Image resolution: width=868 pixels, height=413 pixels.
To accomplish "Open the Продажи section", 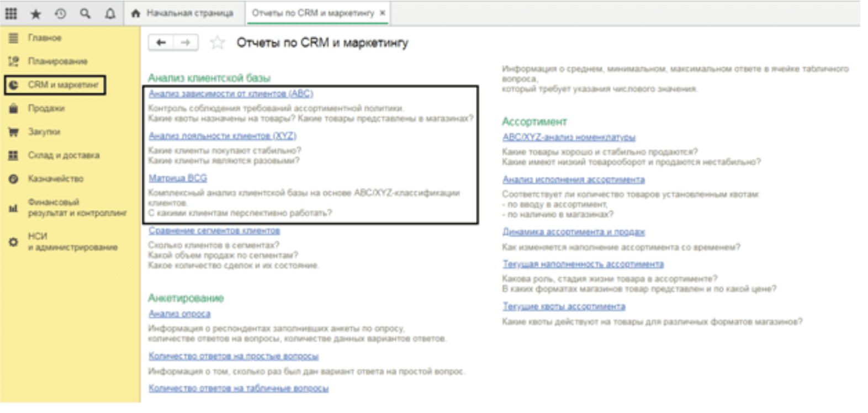I will [46, 108].
